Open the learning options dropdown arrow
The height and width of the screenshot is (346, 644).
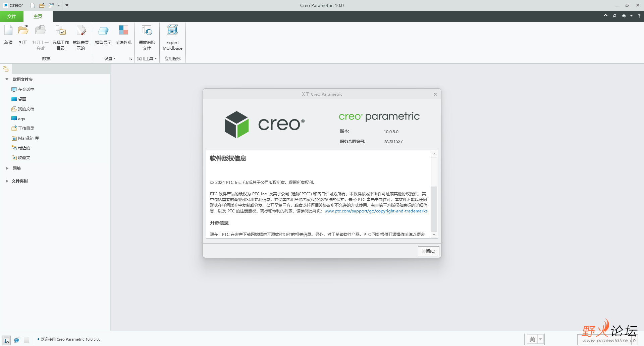point(631,16)
